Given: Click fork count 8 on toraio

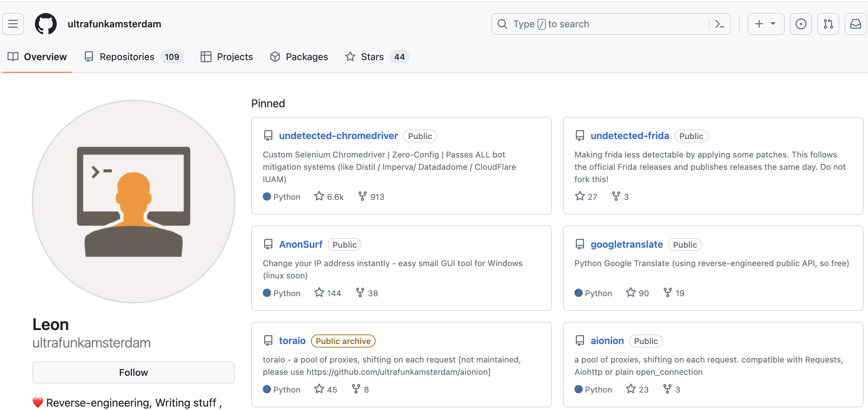Looking at the screenshot, I should [360, 389].
